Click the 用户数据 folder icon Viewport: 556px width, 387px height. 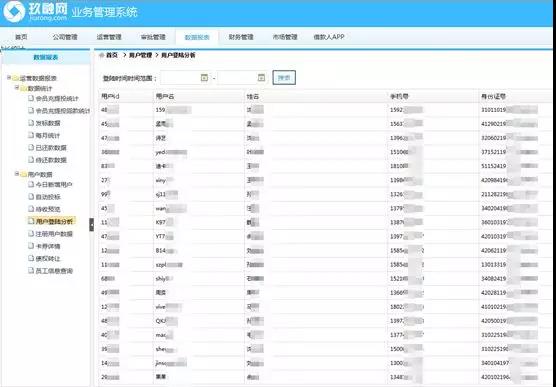click(x=23, y=174)
